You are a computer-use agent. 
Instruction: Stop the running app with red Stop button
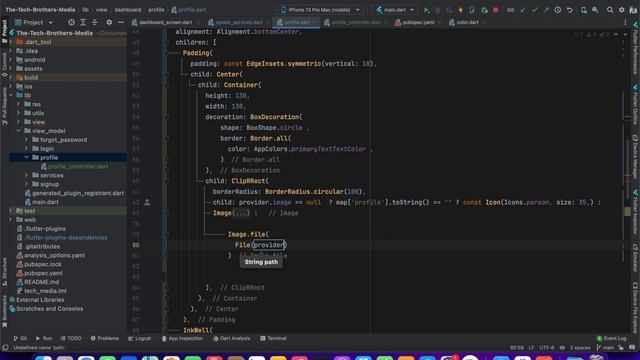coord(496,10)
